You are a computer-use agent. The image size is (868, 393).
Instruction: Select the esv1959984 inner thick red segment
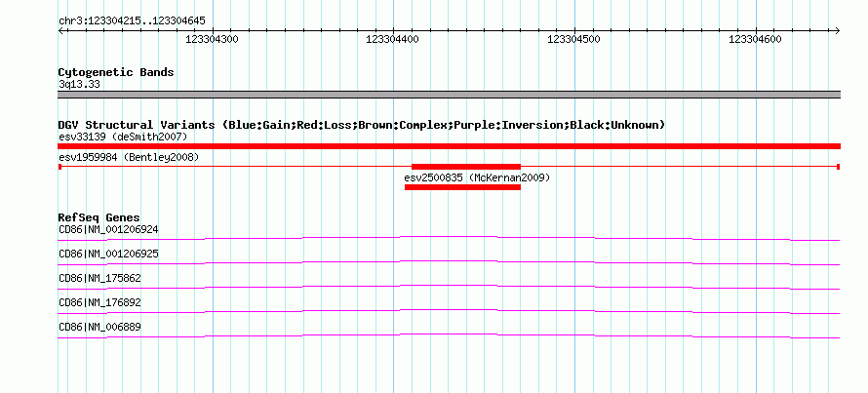click(466, 167)
